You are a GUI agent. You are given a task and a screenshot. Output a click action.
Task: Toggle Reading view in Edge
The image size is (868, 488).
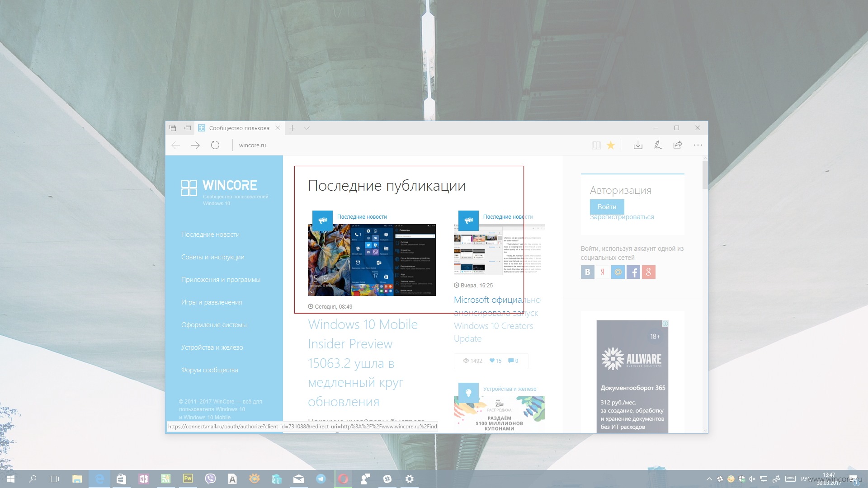596,145
